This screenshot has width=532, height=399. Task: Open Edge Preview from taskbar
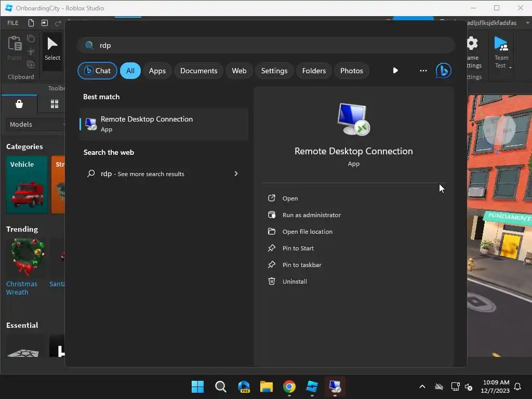244,387
